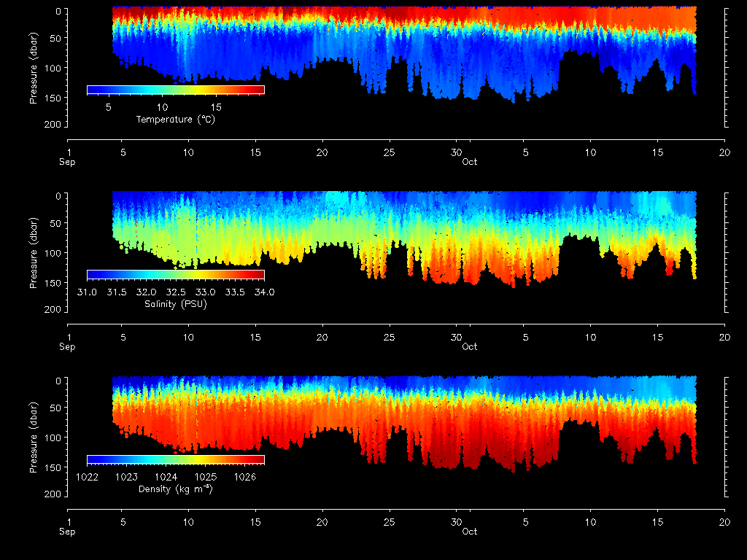Click the Density (kg m⁻³) label text
Viewport: 747px width, 560px height.
(175, 489)
